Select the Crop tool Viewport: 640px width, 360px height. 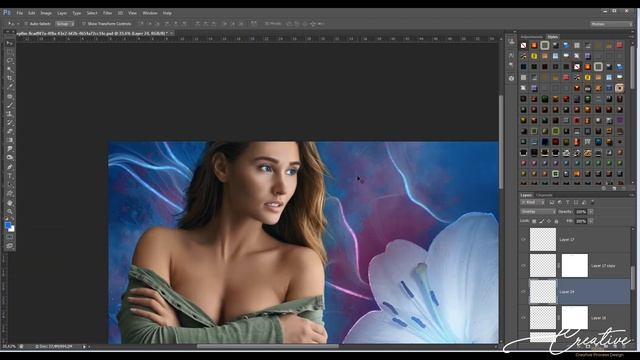coord(9,78)
